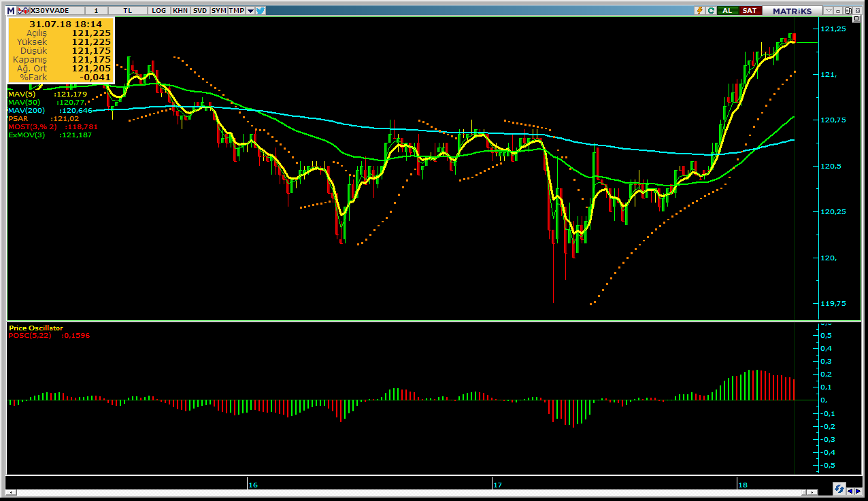Viewport: 868px width, 501px height.
Task: Change the period value 1 selector
Action: (x=96, y=11)
